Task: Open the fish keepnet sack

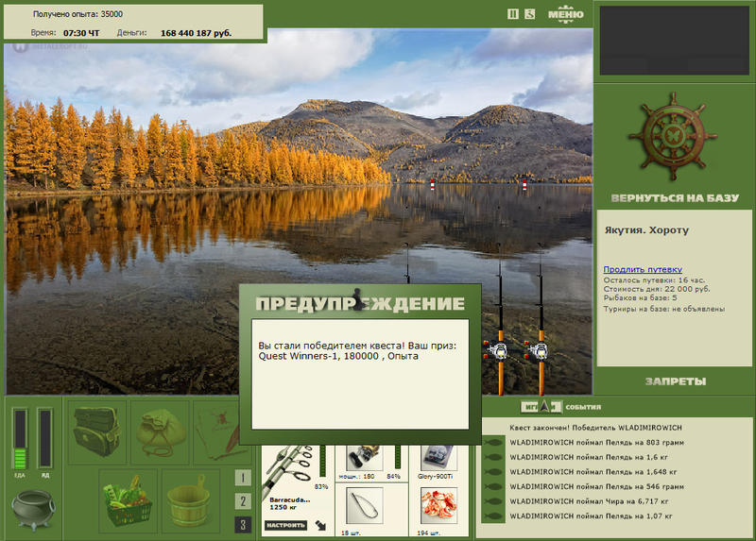Action: coord(161,431)
